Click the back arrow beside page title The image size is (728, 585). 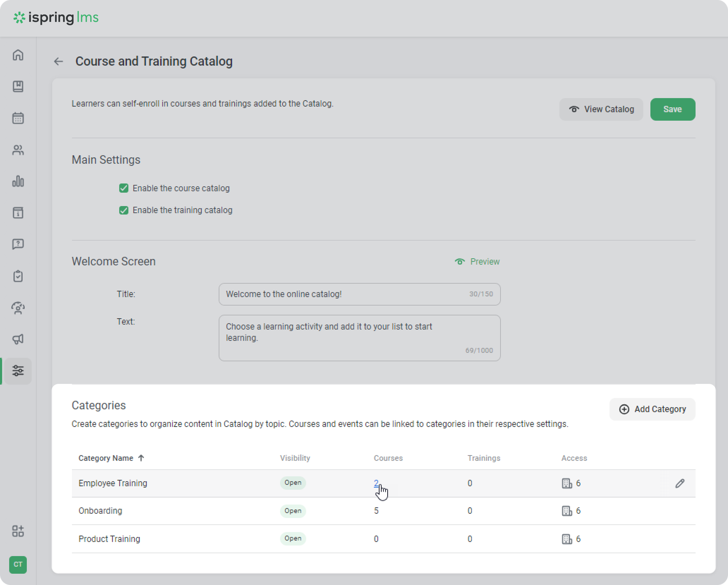[x=59, y=61]
